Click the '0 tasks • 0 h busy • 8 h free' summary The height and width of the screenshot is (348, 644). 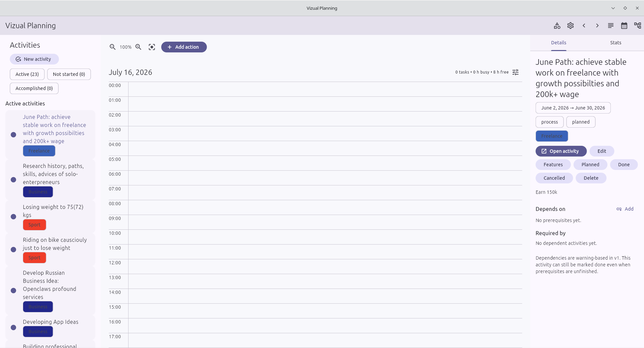pyautogui.click(x=482, y=72)
